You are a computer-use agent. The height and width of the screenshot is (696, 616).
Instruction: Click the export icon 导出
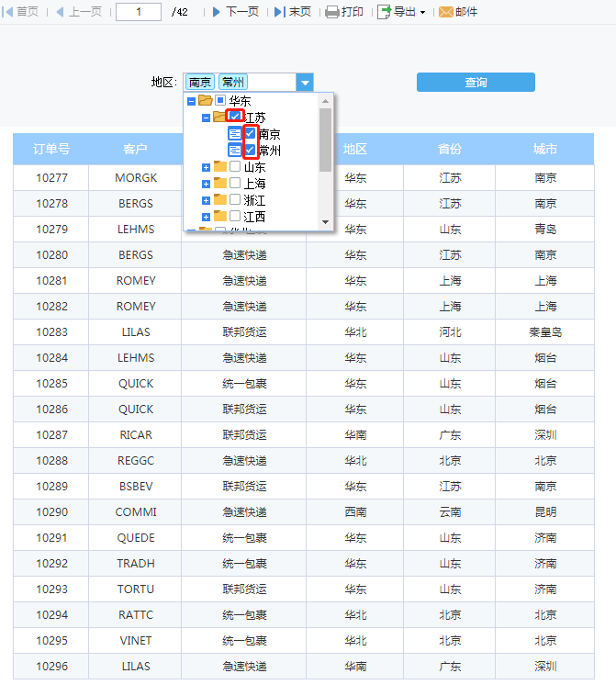[x=385, y=12]
